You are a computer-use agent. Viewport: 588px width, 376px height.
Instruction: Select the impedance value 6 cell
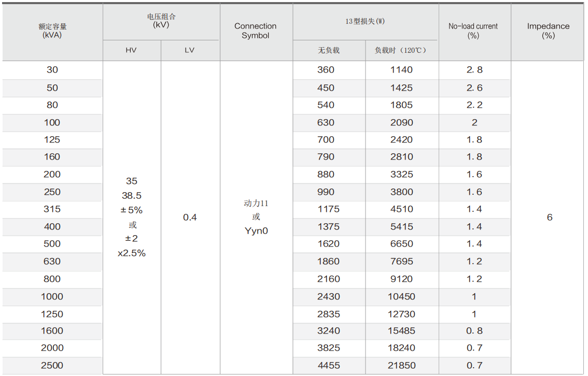pos(550,218)
